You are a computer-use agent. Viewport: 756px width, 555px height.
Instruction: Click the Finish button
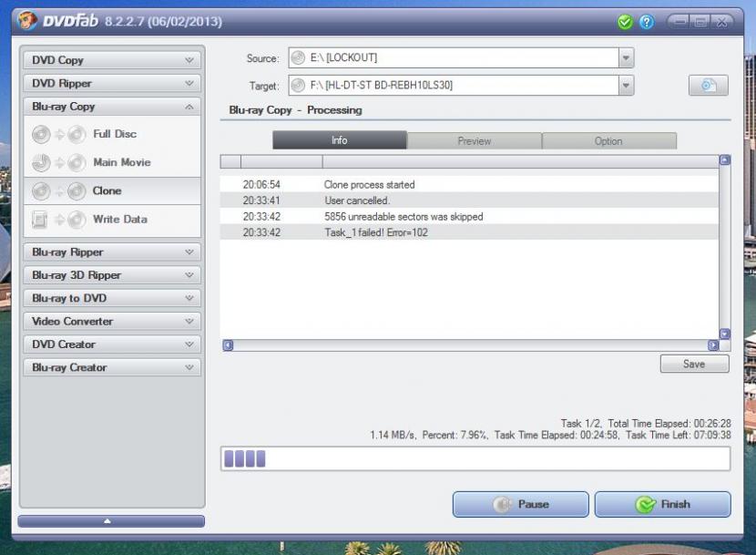pyautogui.click(x=662, y=504)
